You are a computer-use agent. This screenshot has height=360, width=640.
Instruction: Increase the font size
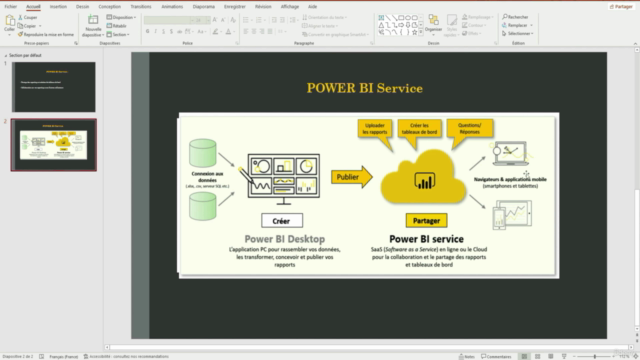coord(215,20)
